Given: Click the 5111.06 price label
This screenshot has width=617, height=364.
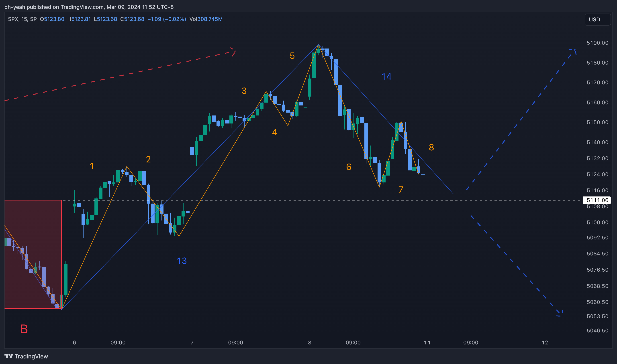Looking at the screenshot, I should coord(597,200).
